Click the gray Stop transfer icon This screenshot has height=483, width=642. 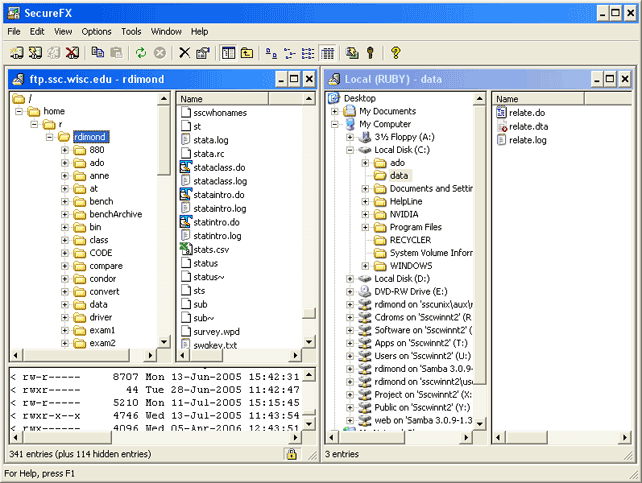pyautogui.click(x=160, y=53)
